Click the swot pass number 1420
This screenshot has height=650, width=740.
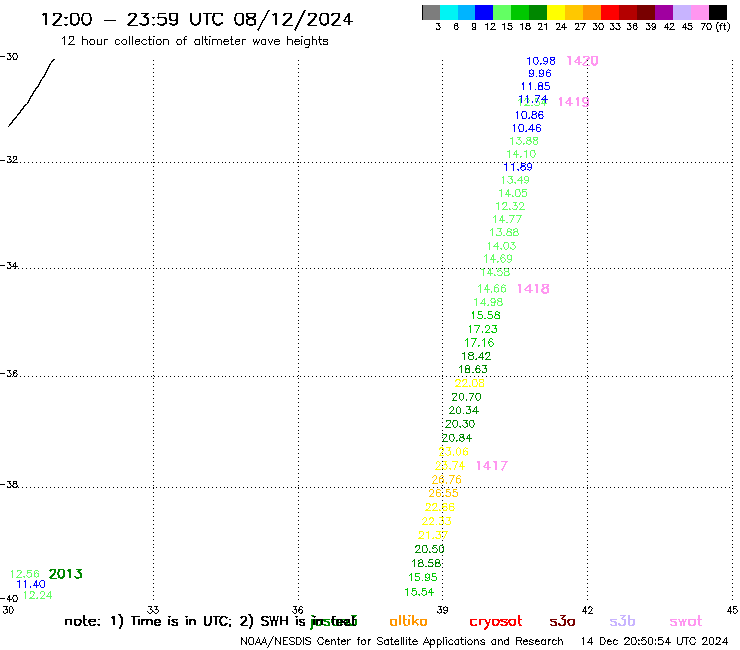coord(582,61)
